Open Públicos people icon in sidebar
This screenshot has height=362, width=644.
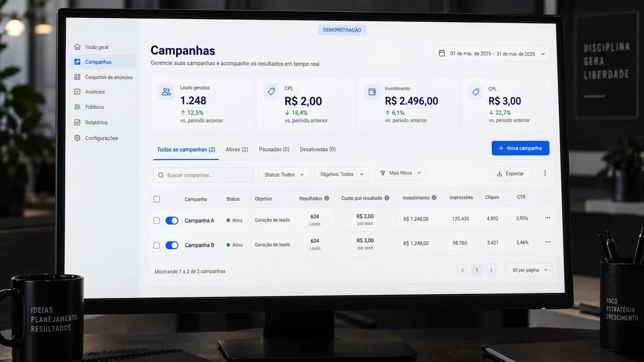click(x=77, y=107)
